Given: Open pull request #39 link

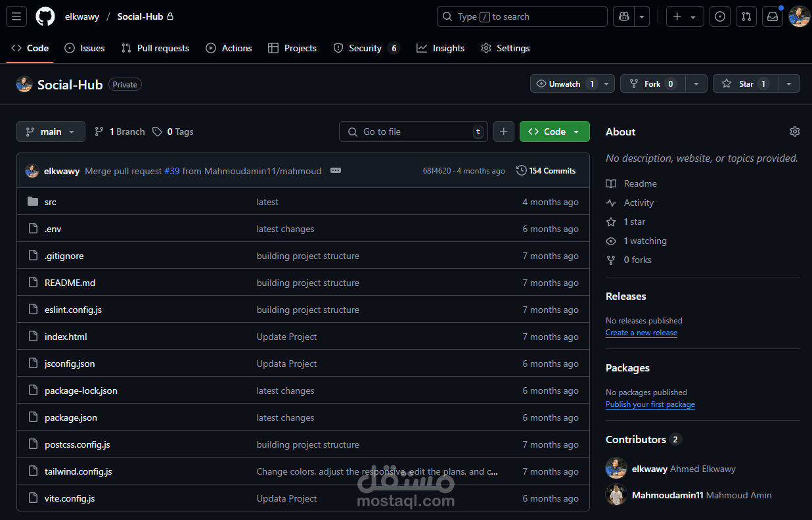Looking at the screenshot, I should [x=171, y=171].
